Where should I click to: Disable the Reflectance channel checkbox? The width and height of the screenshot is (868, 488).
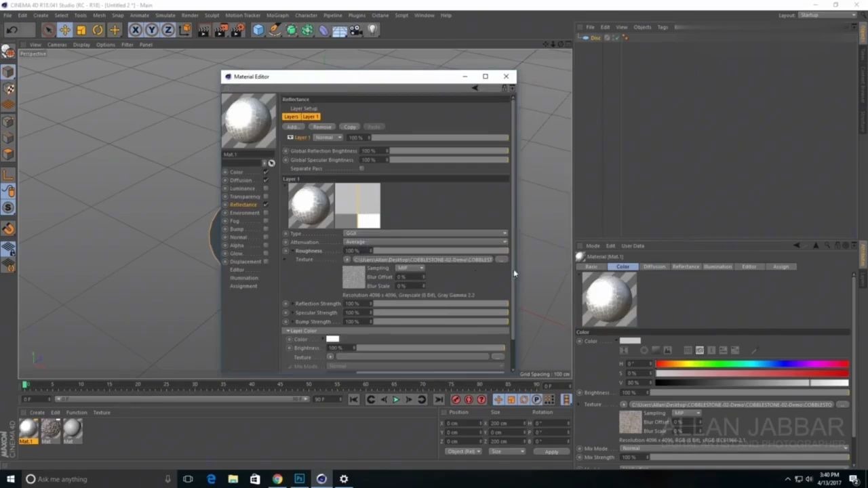click(265, 205)
